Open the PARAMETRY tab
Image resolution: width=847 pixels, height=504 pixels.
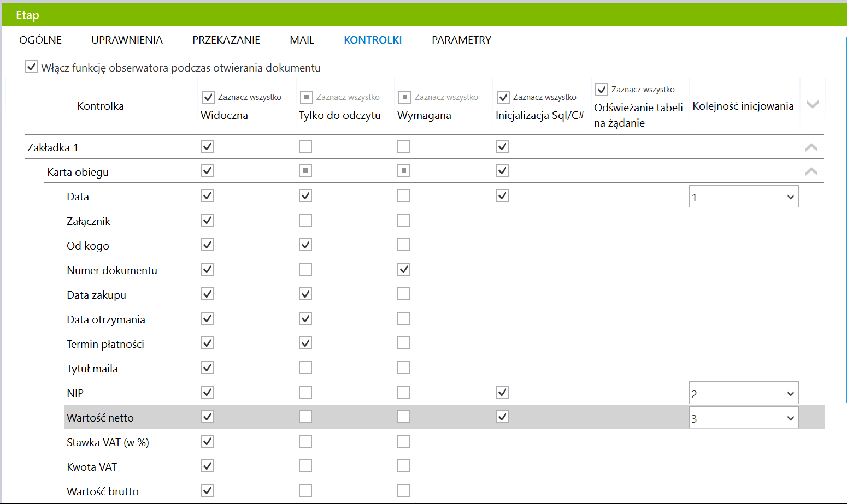(461, 40)
